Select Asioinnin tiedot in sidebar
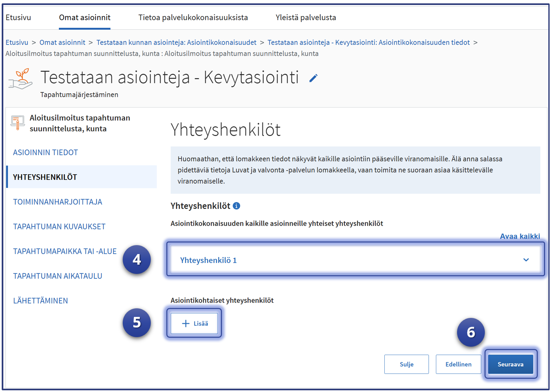This screenshot has width=551, height=392. pos(45,152)
